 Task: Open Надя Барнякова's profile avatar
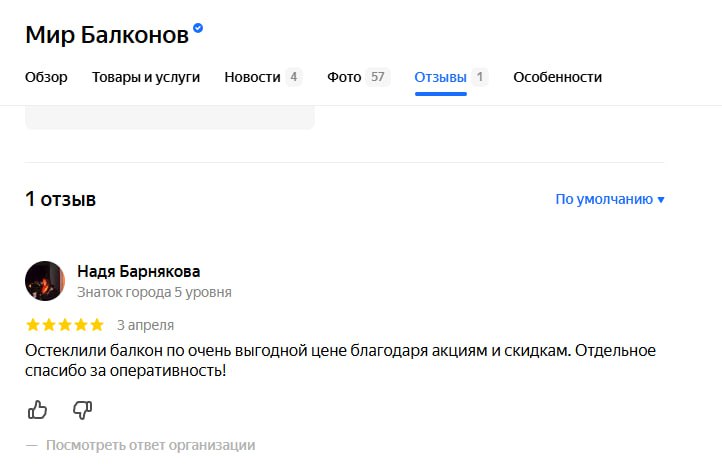[45, 281]
